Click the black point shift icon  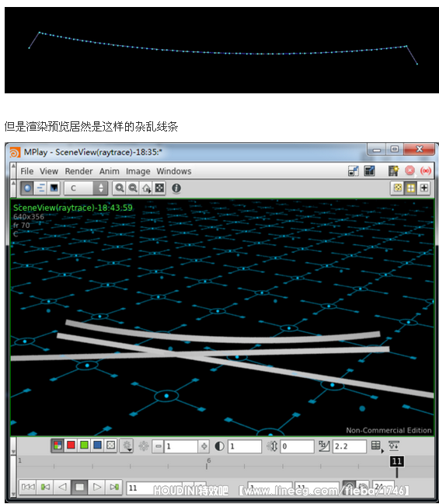click(x=272, y=446)
